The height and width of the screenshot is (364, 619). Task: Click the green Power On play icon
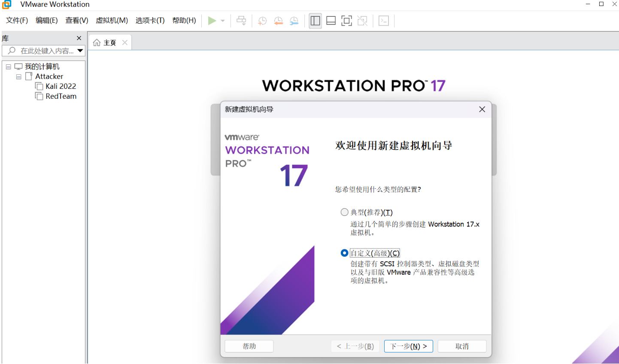[212, 21]
